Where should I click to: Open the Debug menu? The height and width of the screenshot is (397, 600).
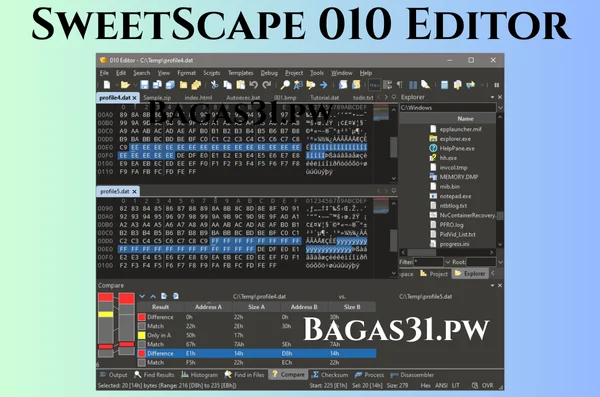point(269,73)
